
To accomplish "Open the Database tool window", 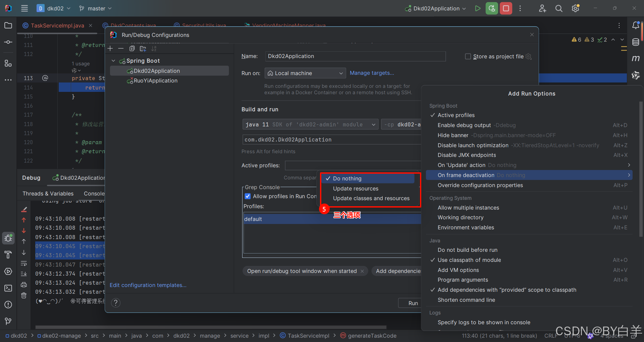I will pos(636,42).
